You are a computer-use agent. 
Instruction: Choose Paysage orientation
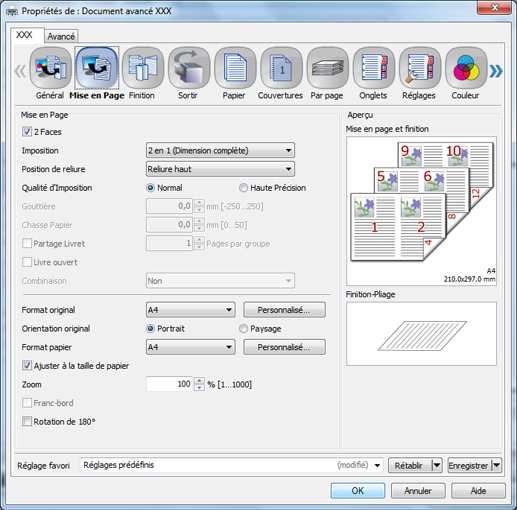click(243, 329)
